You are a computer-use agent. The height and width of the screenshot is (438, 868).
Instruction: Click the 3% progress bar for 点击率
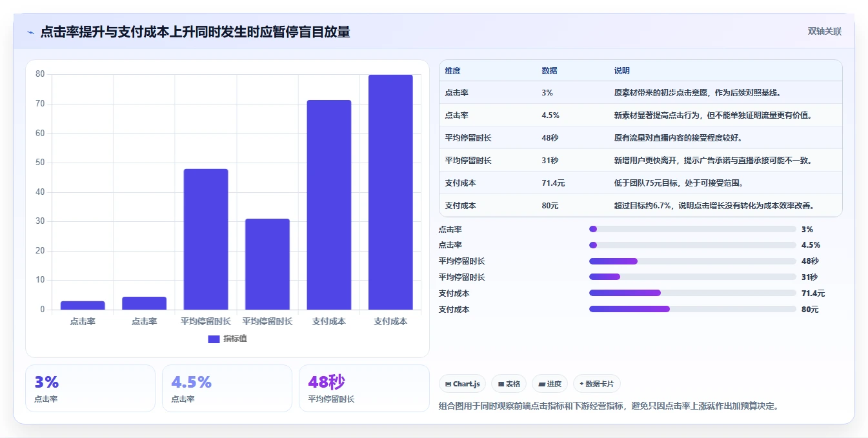click(x=692, y=229)
